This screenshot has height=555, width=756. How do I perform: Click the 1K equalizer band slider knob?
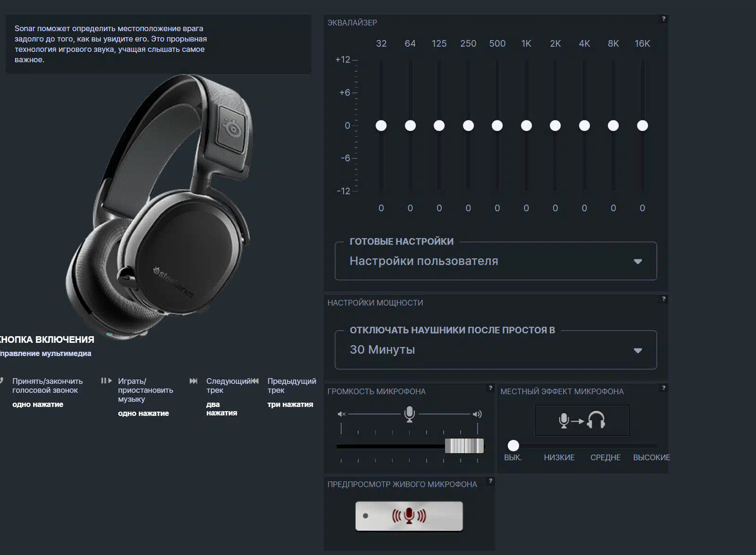526,125
